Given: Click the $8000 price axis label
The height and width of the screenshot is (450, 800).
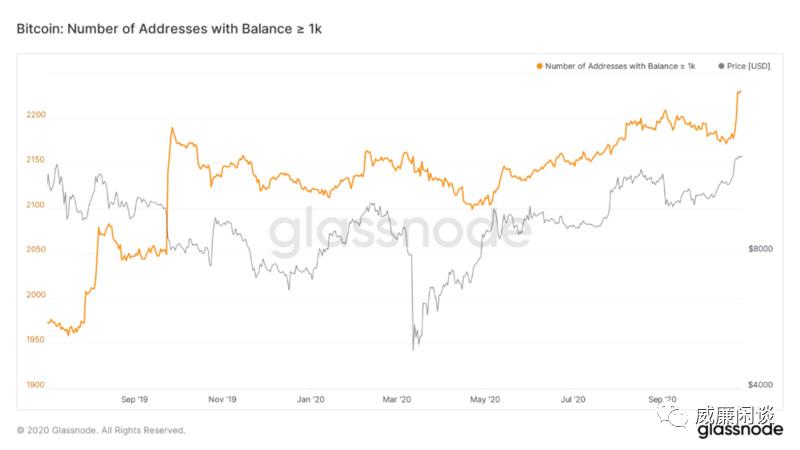Looking at the screenshot, I should (761, 249).
